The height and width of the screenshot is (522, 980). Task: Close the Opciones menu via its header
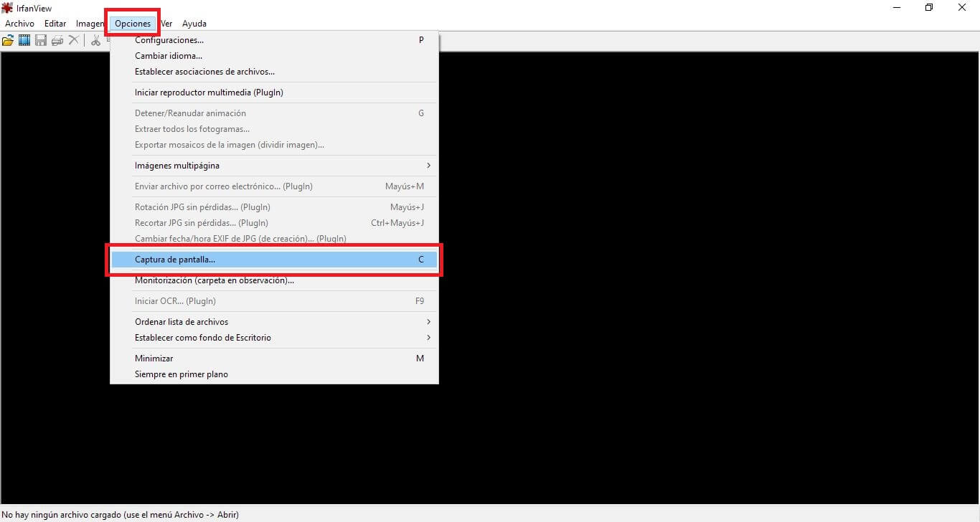[x=133, y=24]
